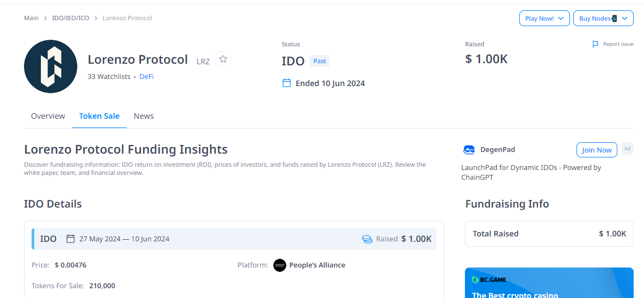Click the Join Now button
644x298 pixels.
pyautogui.click(x=597, y=150)
